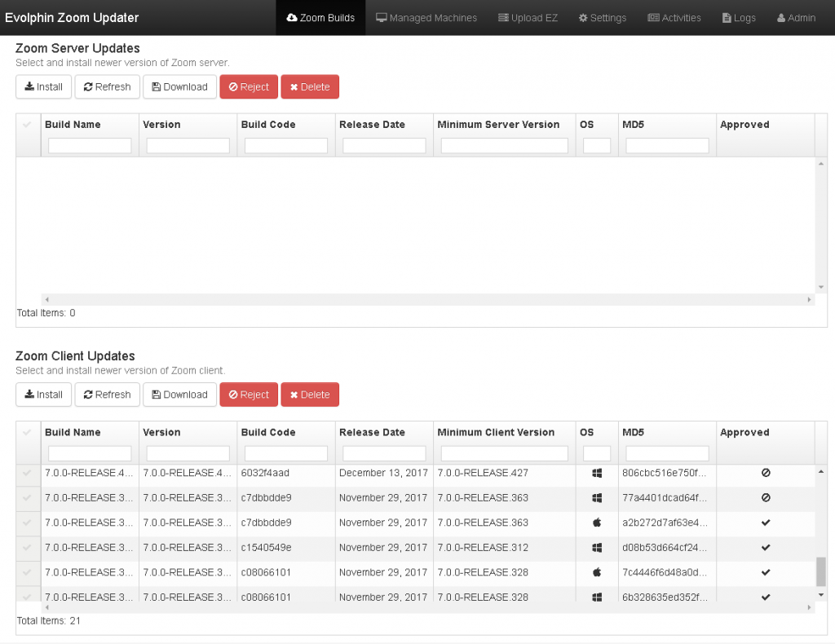Click cell showing December 13, 2017
Image resolution: width=835 pixels, height=644 pixels.
tap(383, 473)
